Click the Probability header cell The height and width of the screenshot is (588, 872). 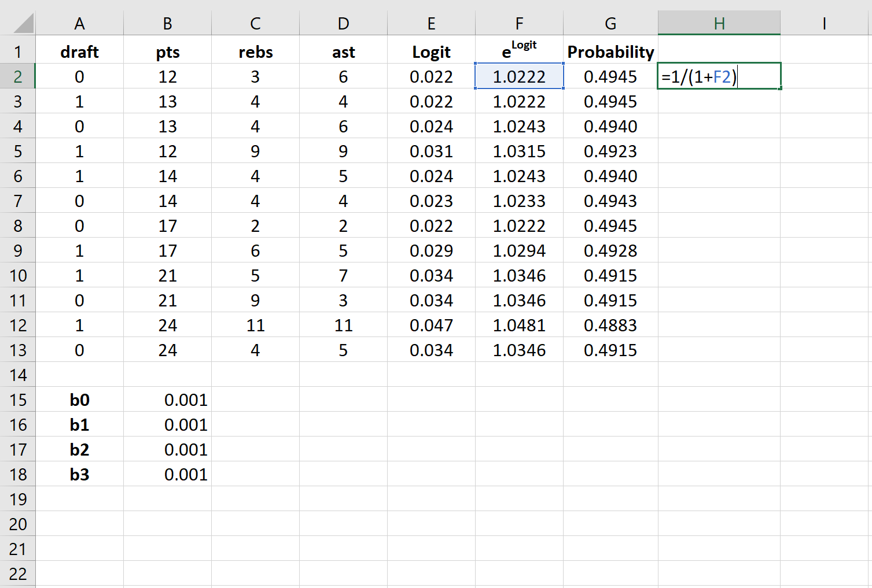pyautogui.click(x=610, y=52)
